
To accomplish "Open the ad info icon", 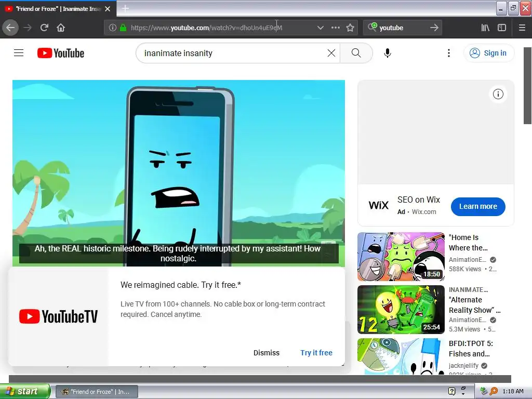I will point(498,94).
